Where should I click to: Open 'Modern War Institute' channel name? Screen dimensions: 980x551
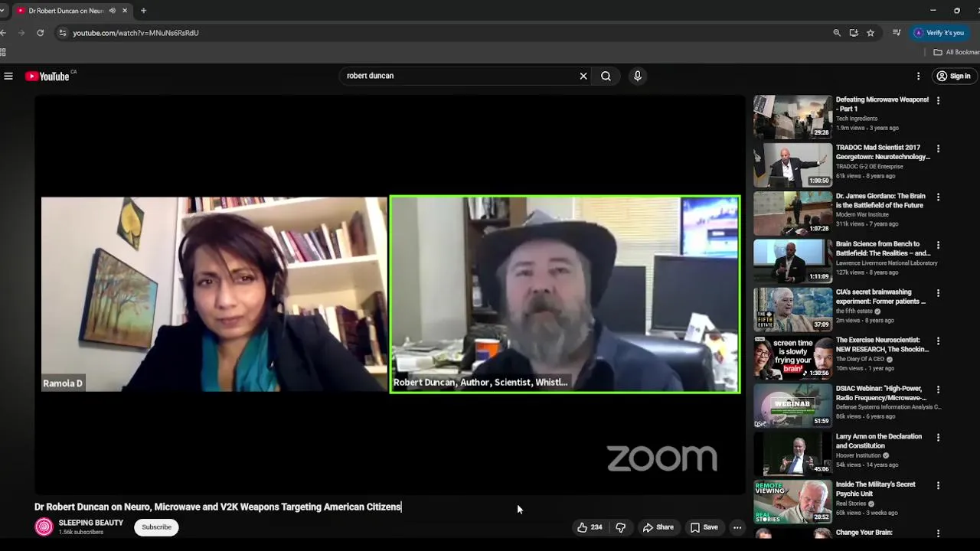pos(863,215)
